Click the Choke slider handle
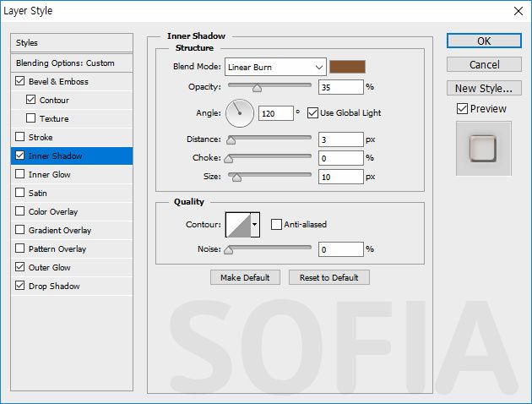Viewport: 532px width, 404px height. pyautogui.click(x=229, y=159)
